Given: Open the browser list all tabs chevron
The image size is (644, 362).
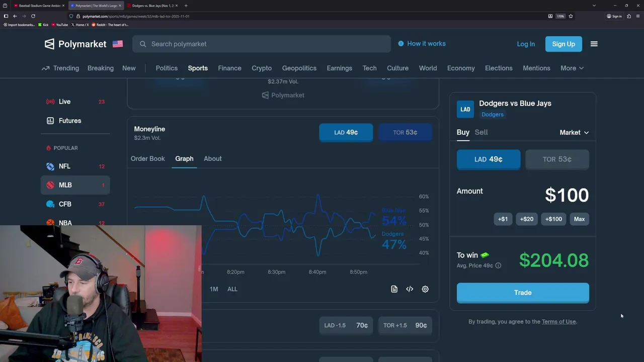Looking at the screenshot, I should 594,6.
